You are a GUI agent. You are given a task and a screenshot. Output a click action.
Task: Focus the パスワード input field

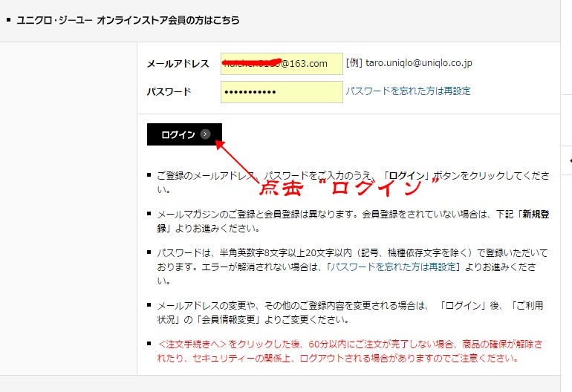click(x=282, y=91)
